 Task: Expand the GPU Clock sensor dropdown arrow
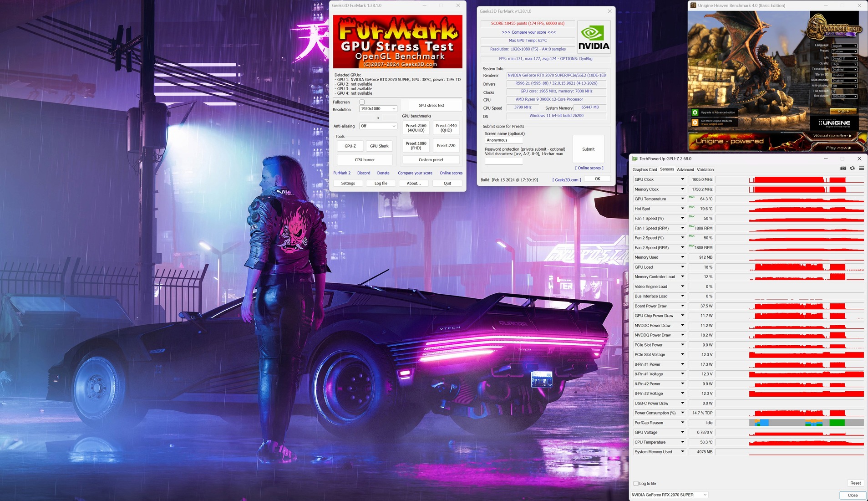pyautogui.click(x=682, y=179)
